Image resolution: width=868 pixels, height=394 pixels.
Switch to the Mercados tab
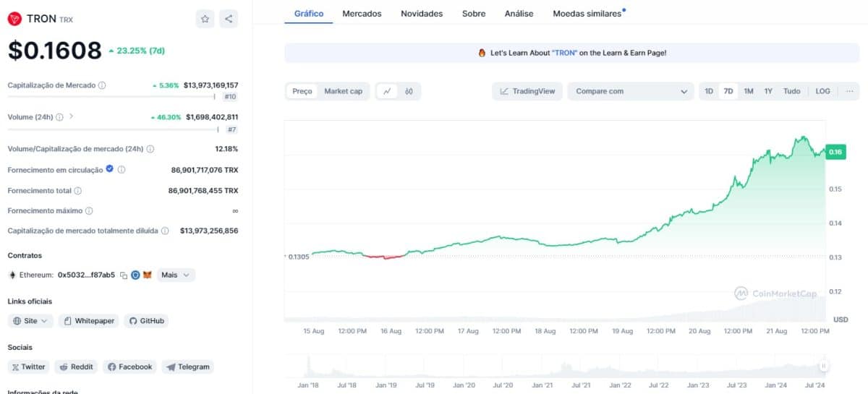pyautogui.click(x=362, y=14)
